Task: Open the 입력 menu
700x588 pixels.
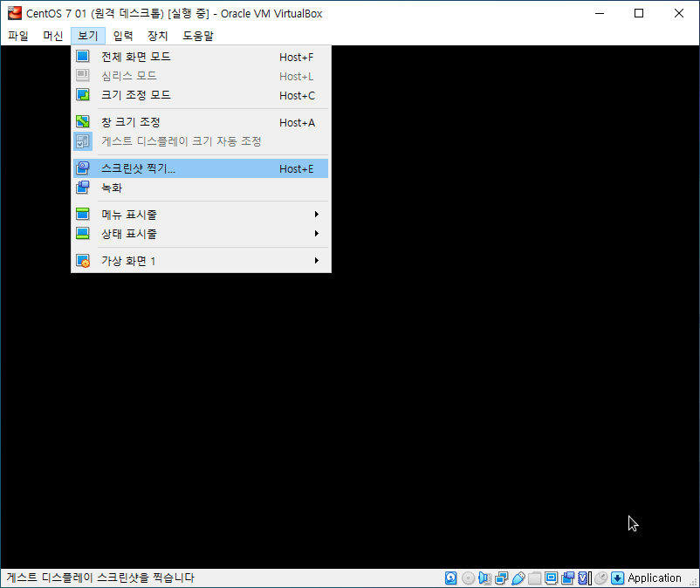Action: (123, 36)
